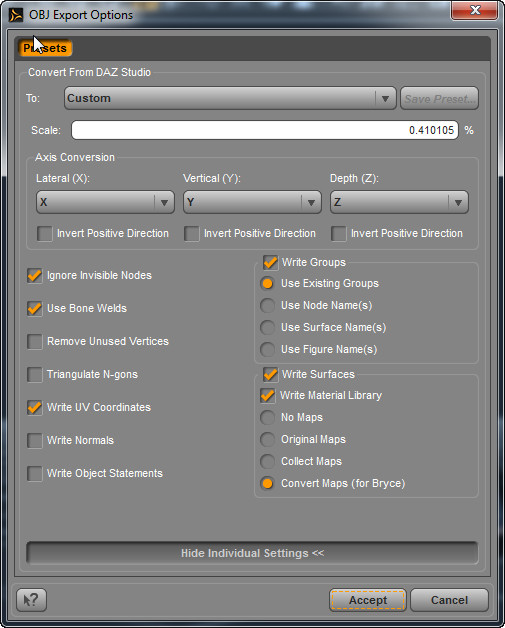Image resolution: width=505 pixels, height=628 pixels.
Task: Close the OBJ Export Options dialog
Action: tap(475, 10)
